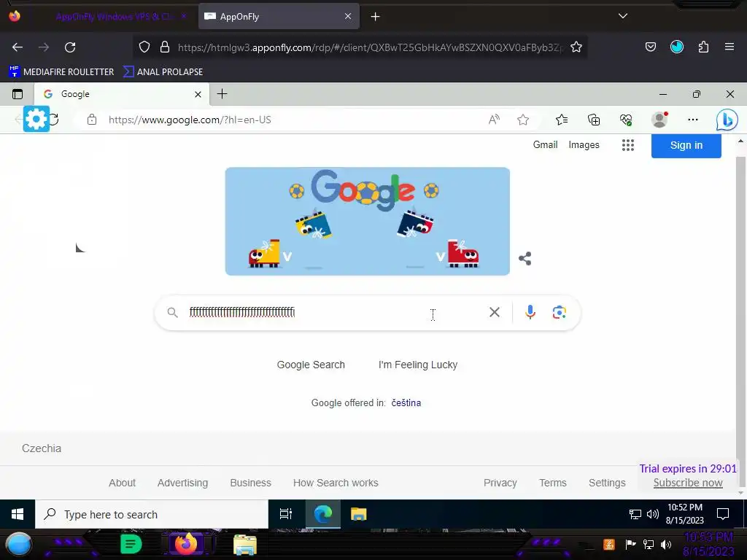Open Edge Favorites list icon
This screenshot has width=747, height=560.
pyautogui.click(x=562, y=120)
